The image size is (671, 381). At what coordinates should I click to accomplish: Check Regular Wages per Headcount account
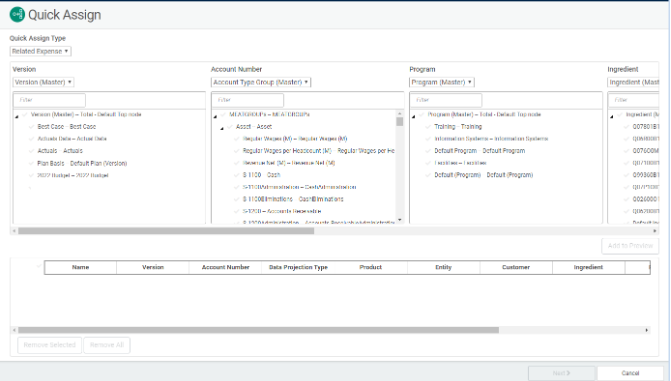tap(237, 151)
